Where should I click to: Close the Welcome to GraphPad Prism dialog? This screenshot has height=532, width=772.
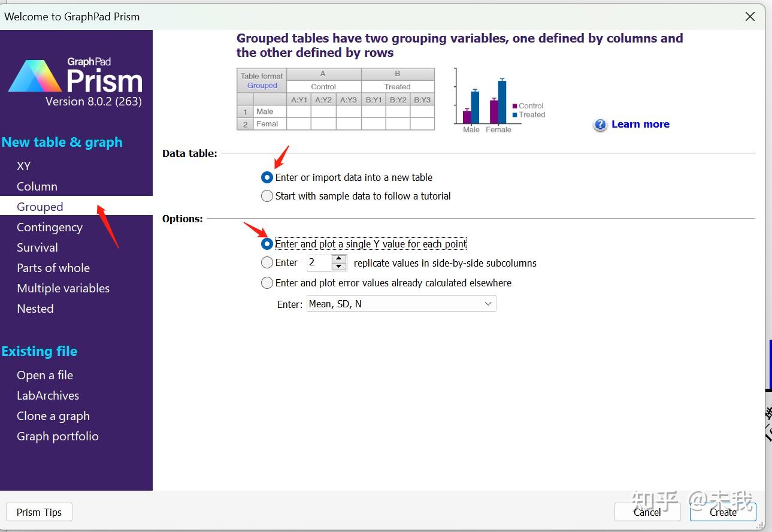[x=750, y=17]
